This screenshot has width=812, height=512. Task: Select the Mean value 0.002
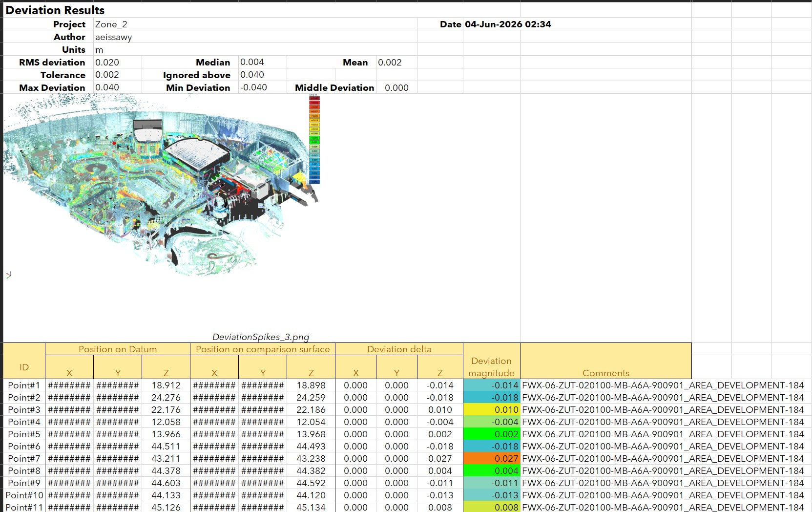pyautogui.click(x=390, y=63)
